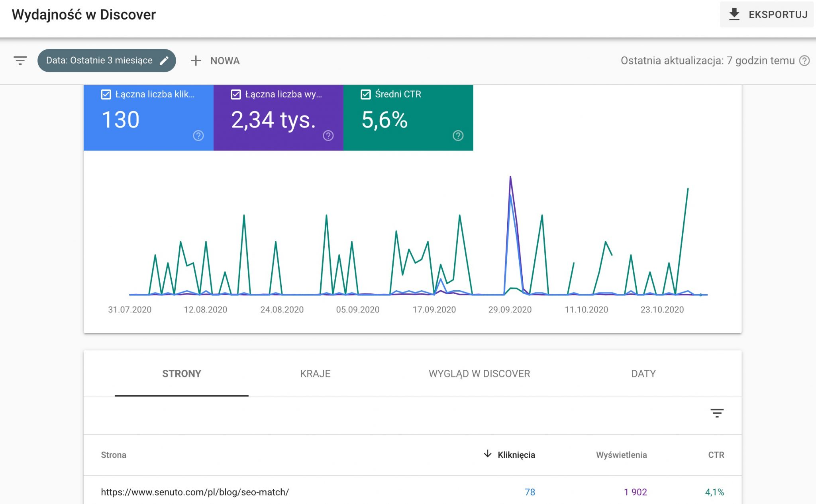Click the 23.10.2020 axis date label
816x504 pixels.
click(x=662, y=310)
